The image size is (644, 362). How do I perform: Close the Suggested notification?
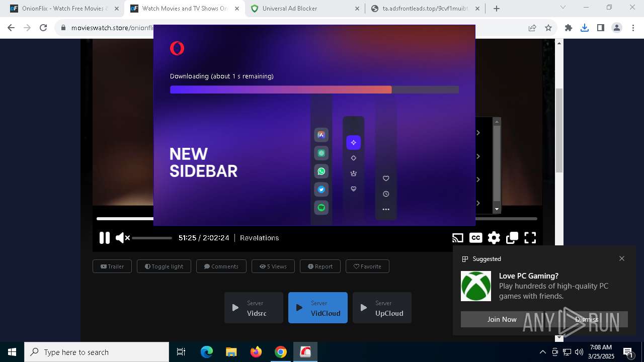[x=622, y=258]
